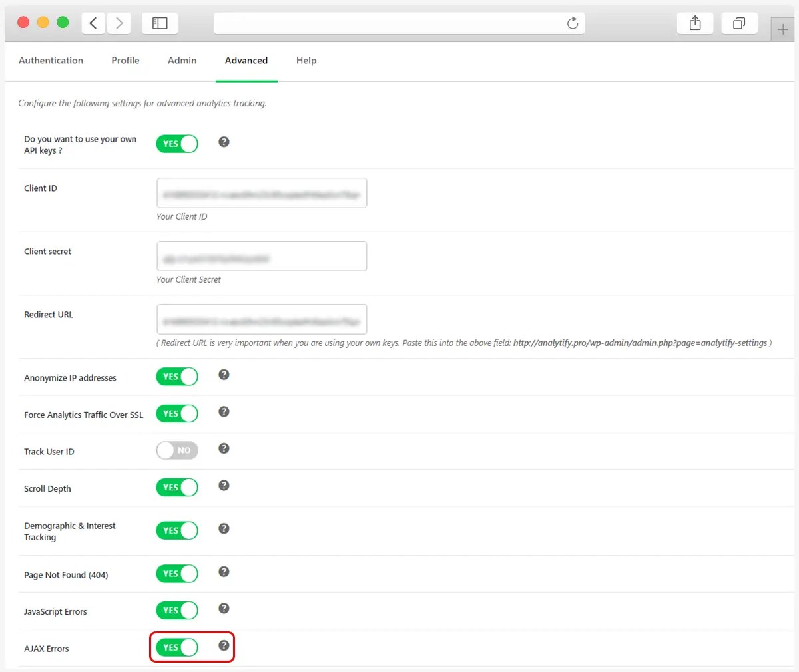Switch off using your own API keys
The image size is (799, 672).
pos(176,143)
